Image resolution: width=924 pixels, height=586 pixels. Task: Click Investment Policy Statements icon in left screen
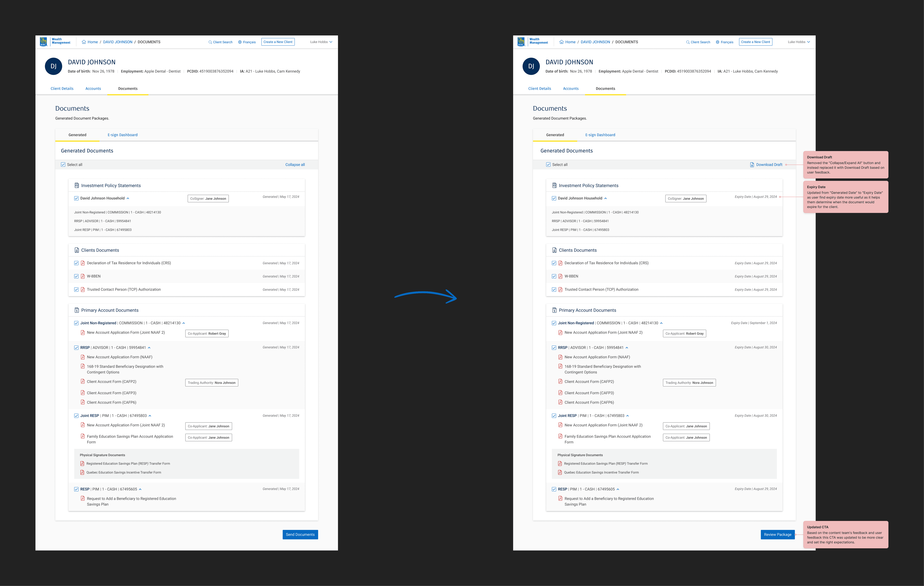tap(77, 185)
